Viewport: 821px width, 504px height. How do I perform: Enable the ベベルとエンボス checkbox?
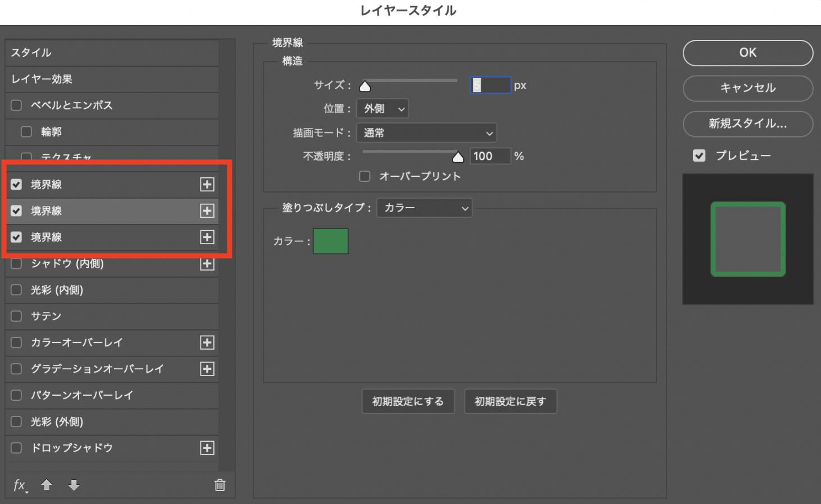coord(16,106)
